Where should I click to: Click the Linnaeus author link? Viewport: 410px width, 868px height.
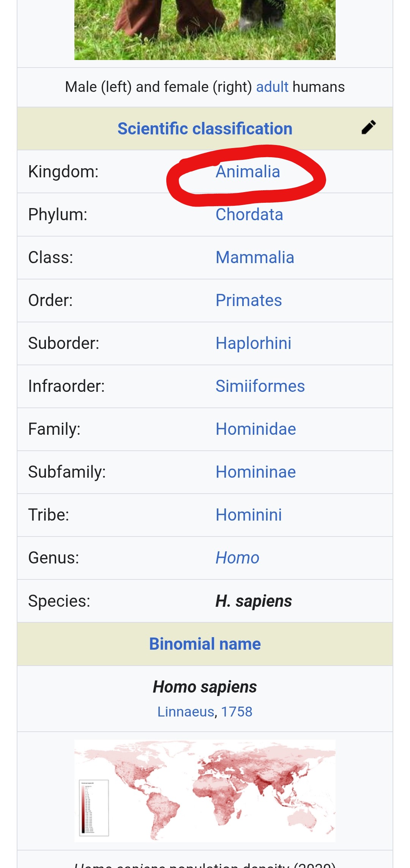[x=186, y=712]
